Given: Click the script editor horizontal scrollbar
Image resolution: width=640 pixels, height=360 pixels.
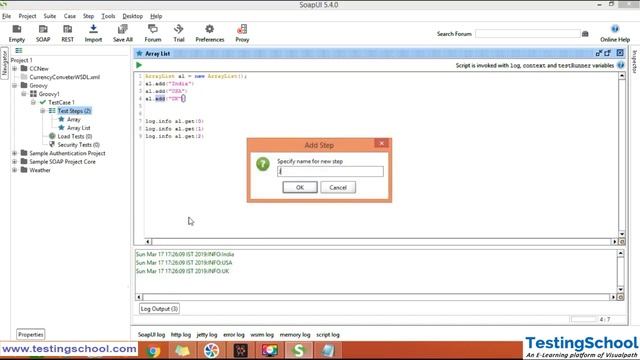Looking at the screenshot, I should (x=381, y=242).
